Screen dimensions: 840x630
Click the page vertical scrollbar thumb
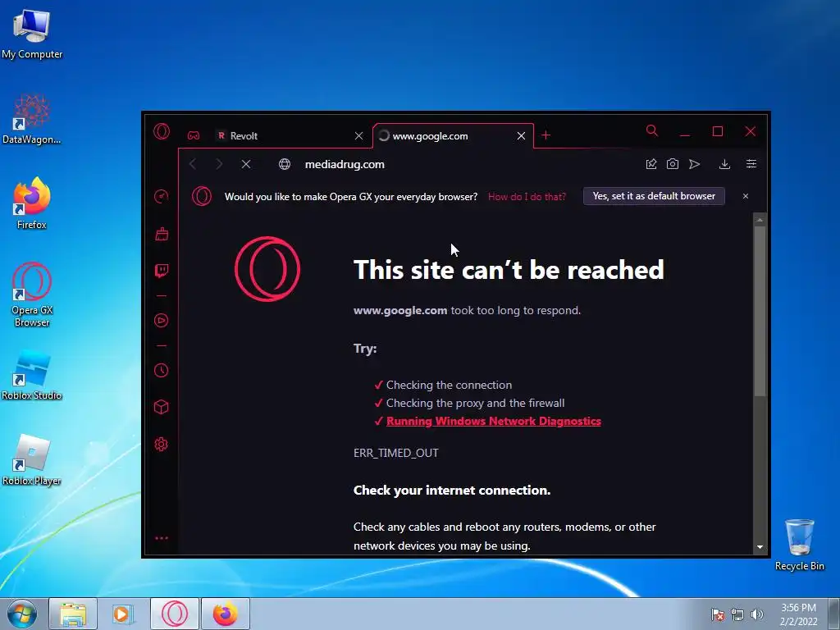pyautogui.click(x=760, y=311)
